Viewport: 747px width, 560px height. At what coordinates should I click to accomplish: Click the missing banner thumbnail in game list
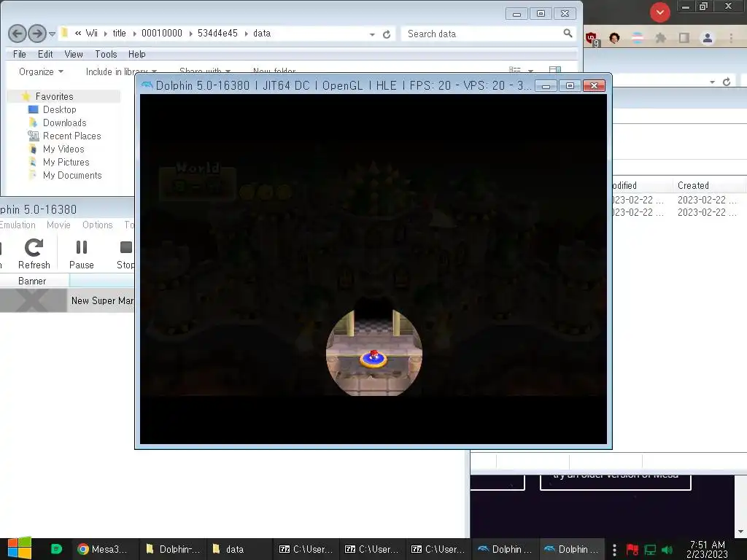(x=33, y=300)
